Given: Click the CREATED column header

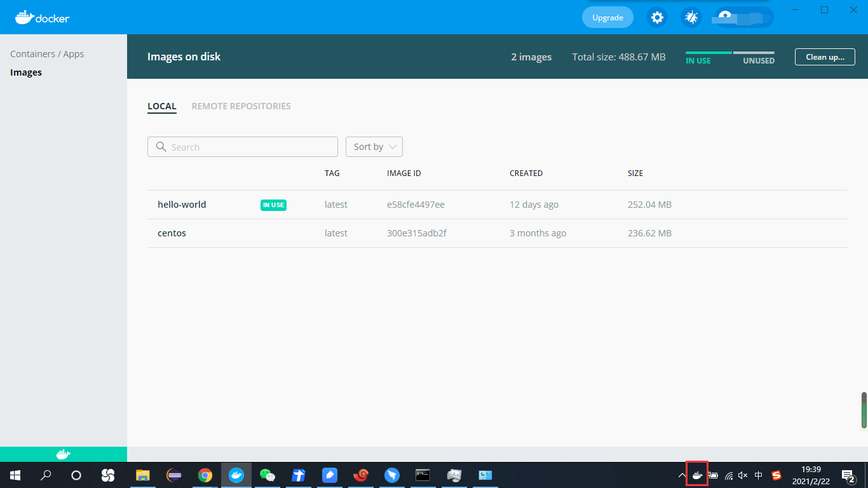Looking at the screenshot, I should tap(526, 173).
